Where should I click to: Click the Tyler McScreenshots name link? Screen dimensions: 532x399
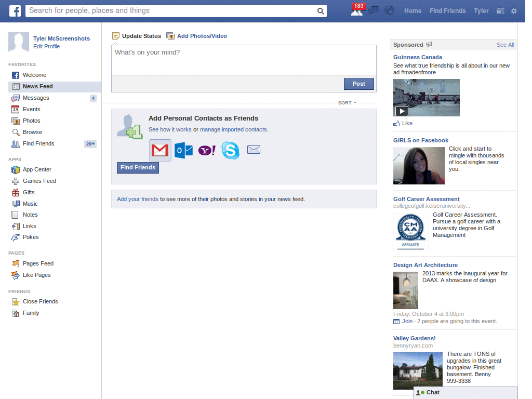coord(61,38)
